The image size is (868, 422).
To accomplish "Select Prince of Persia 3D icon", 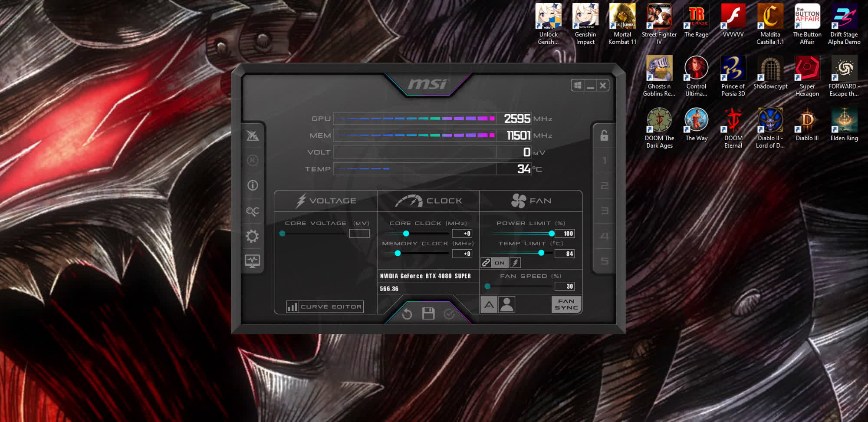I will [733, 76].
